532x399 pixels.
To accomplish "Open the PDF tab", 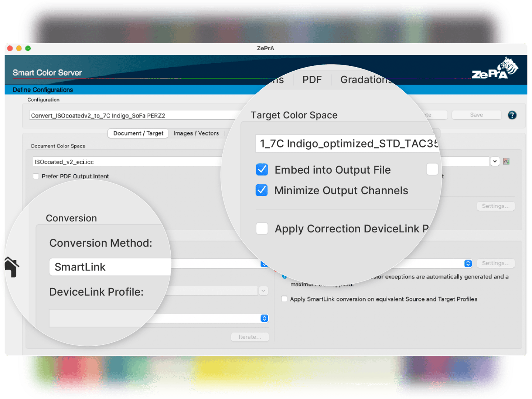I will coord(312,80).
